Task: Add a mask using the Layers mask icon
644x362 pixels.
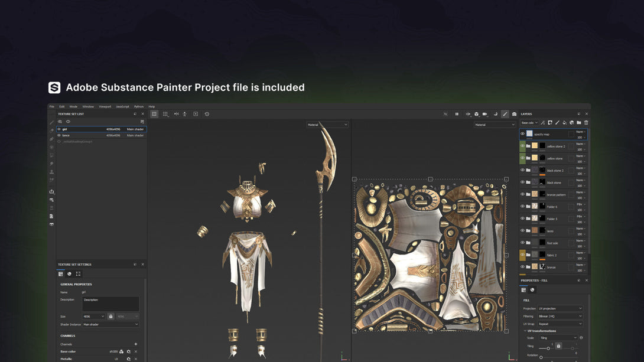Action: [550, 123]
